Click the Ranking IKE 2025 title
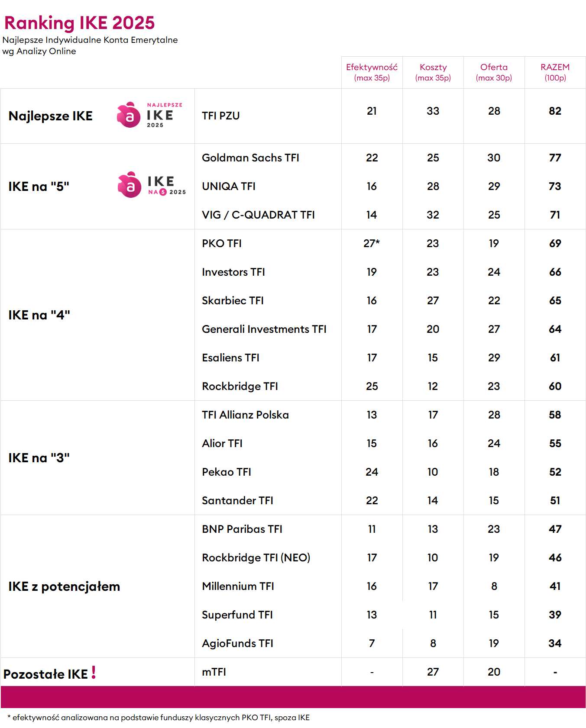586x728 pixels. point(79,23)
